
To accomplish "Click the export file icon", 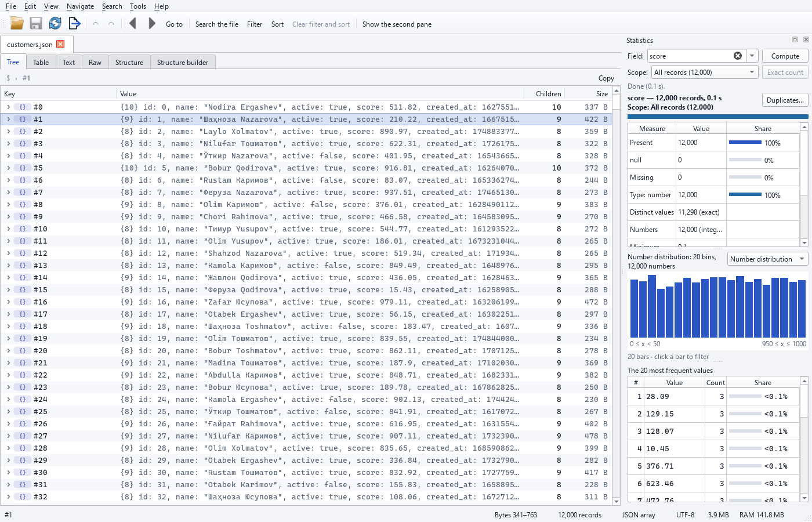I will [x=74, y=23].
